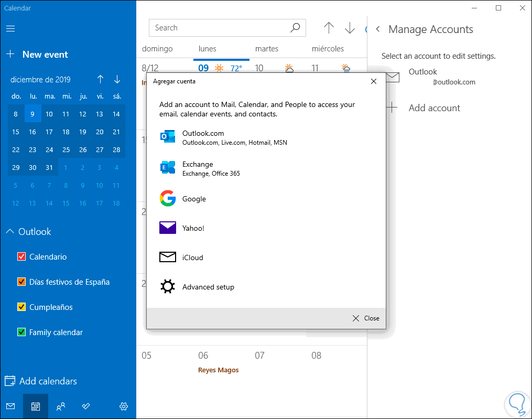Screen dimensions: 532x419
Task: Go back from Manage Accounts pane
Action: [377, 29]
